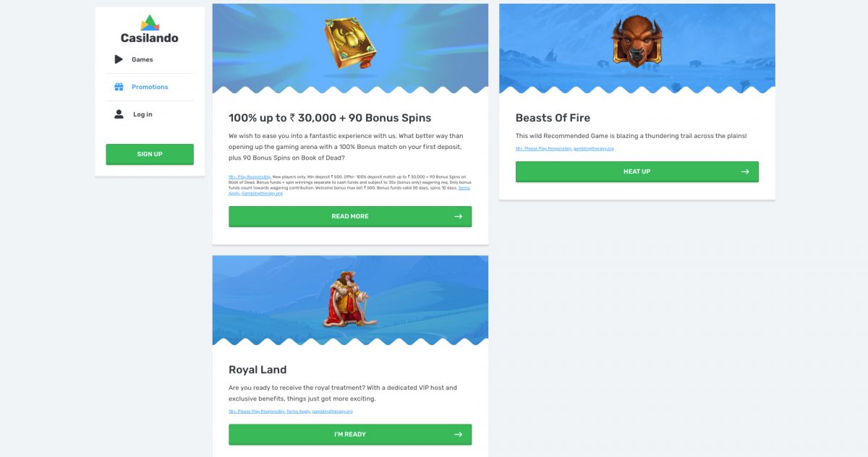Open 18+ Play Responsibly link in welcome offer
Screen dimensions: 868x457
coord(250,176)
